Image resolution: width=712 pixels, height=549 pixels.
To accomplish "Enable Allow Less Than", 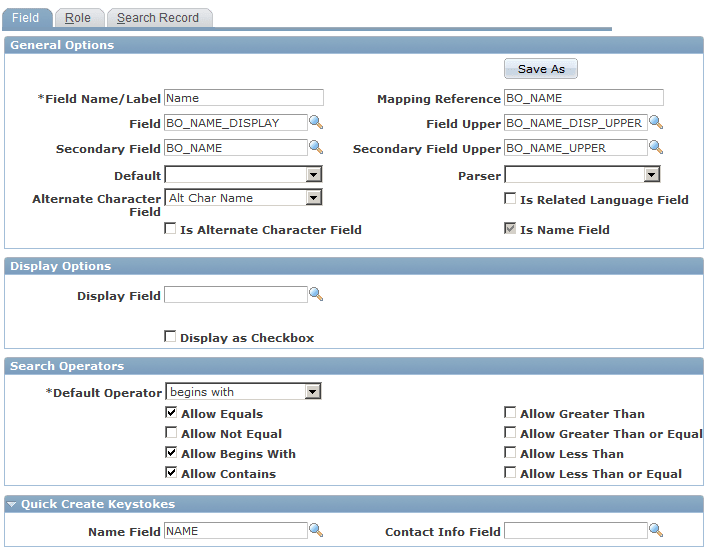I will (x=510, y=452).
